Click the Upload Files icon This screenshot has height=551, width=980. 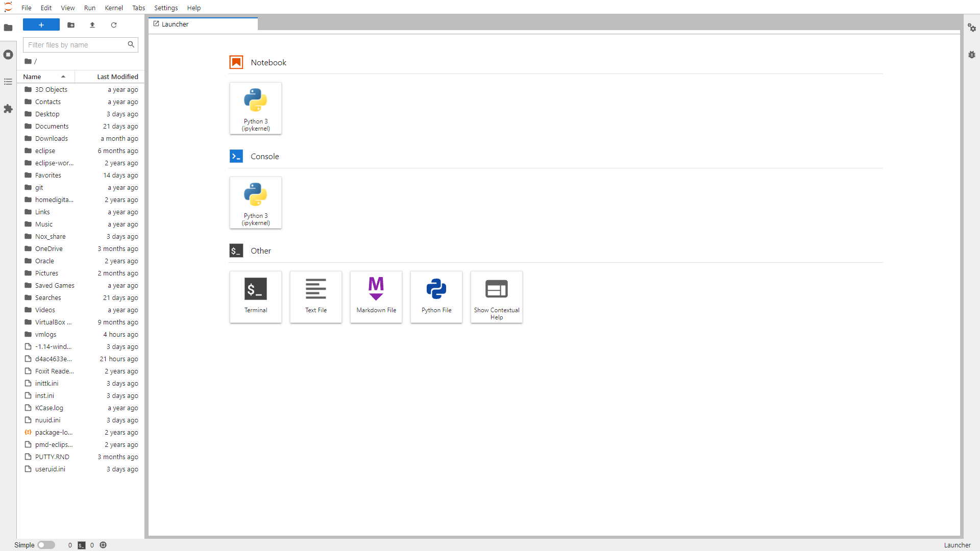click(x=92, y=25)
